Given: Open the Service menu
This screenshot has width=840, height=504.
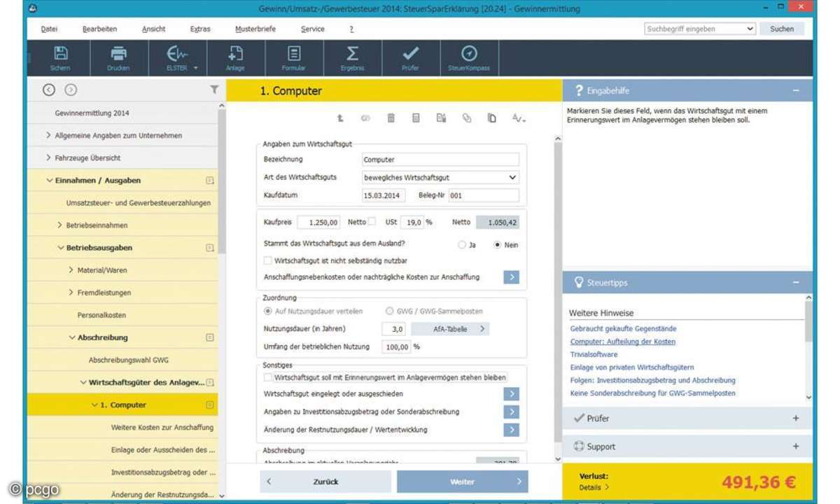Looking at the screenshot, I should click(x=313, y=29).
